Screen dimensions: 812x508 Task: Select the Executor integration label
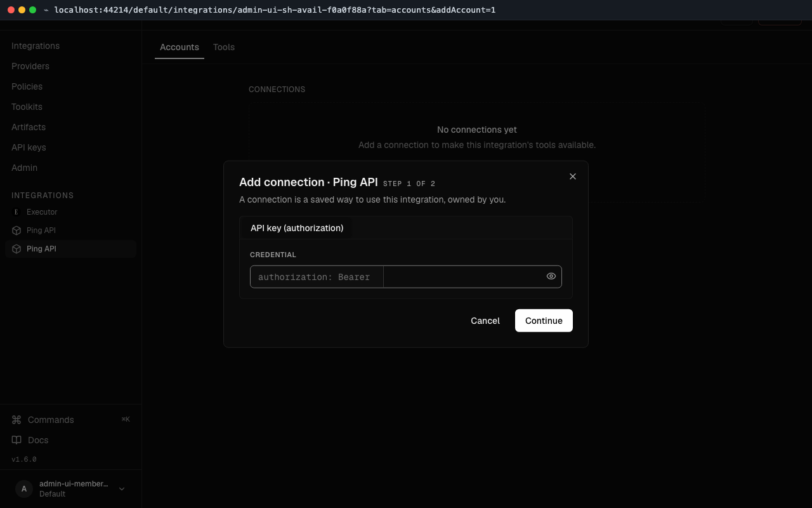coord(42,212)
